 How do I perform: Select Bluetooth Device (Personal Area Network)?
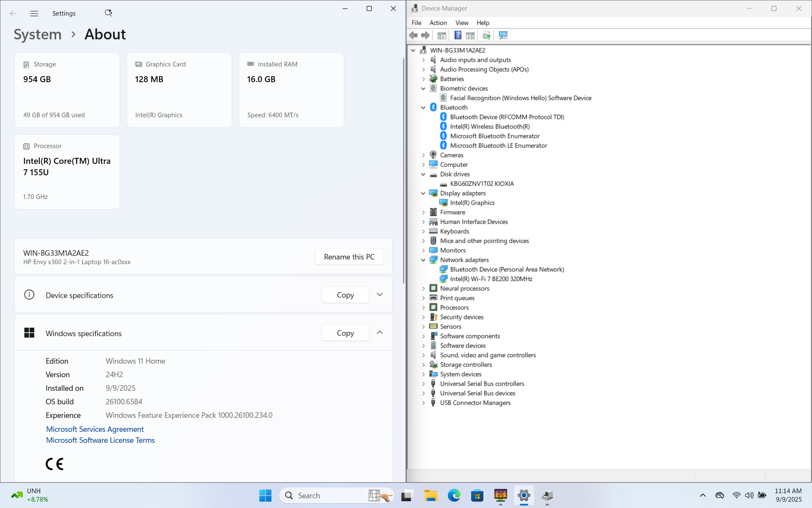click(x=507, y=269)
